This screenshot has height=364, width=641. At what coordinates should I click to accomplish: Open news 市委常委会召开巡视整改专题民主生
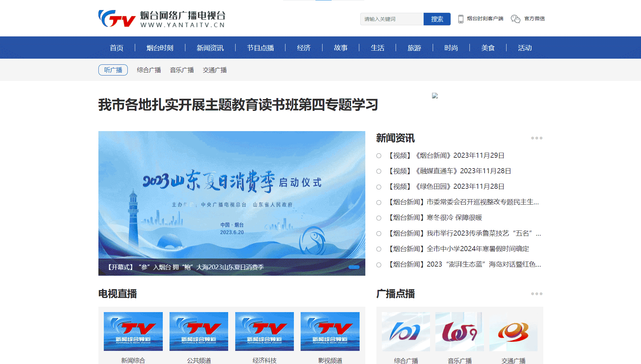click(x=463, y=202)
